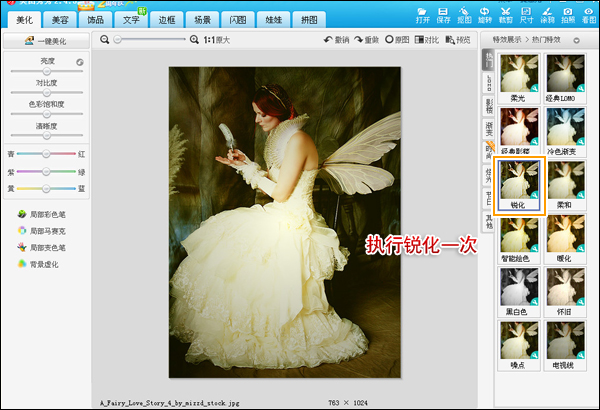Open the 边框 frames tab

(x=162, y=19)
